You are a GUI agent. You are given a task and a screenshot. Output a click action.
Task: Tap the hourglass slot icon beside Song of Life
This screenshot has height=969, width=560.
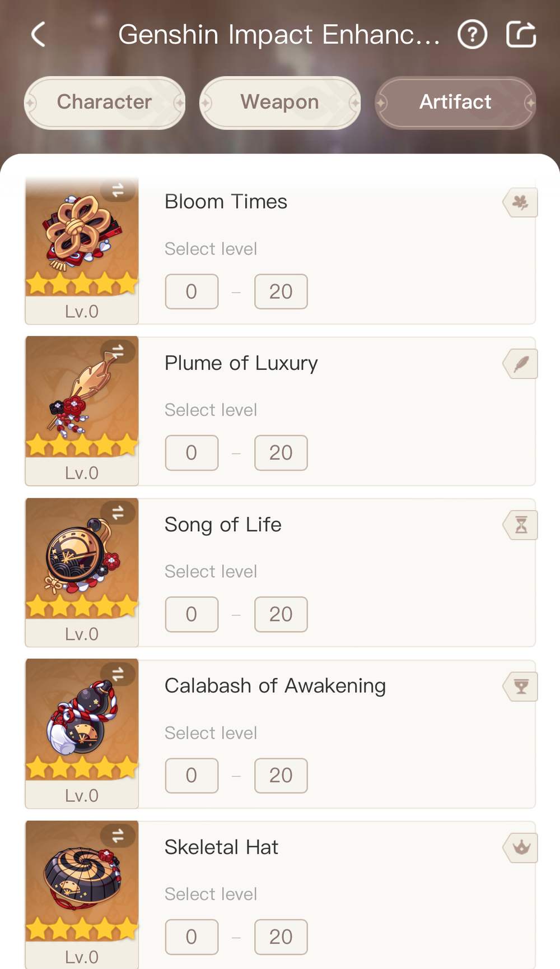tap(521, 525)
